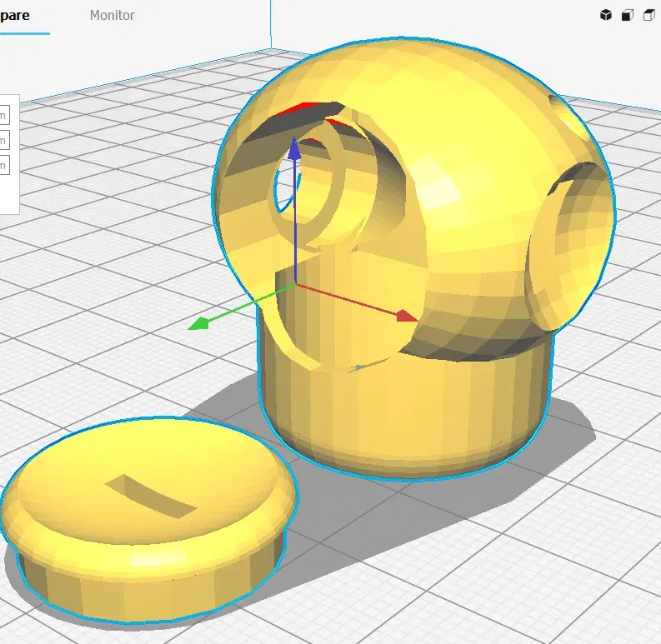Grab the blue Z-axis arrow handle
Image resolution: width=661 pixels, height=644 pixels.
pos(294,149)
